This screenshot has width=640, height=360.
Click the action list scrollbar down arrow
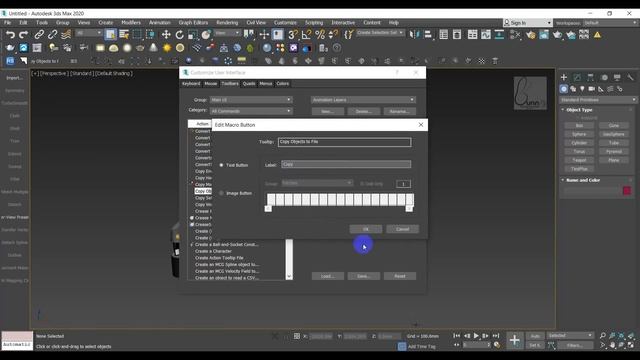point(289,276)
